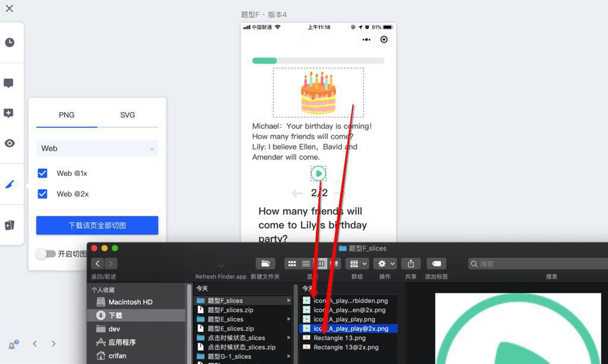This screenshot has height=364, width=608.
Task: Click the Finder preview image of play icon
Action: (518, 328)
